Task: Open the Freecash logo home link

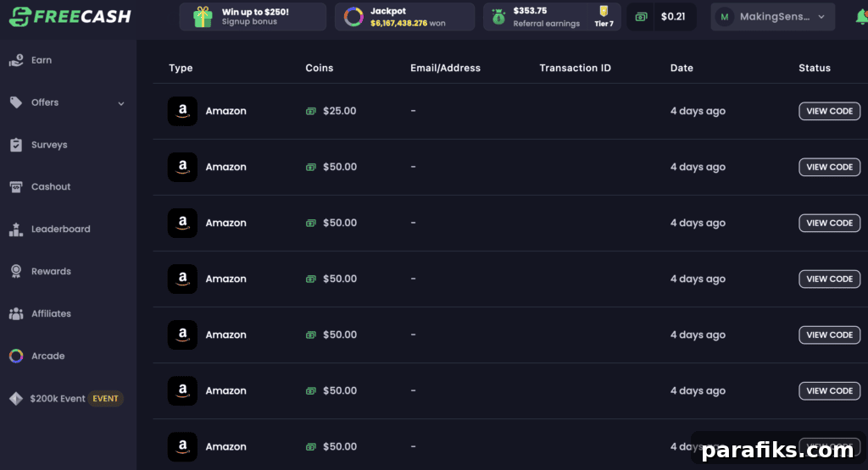Action: click(70, 17)
